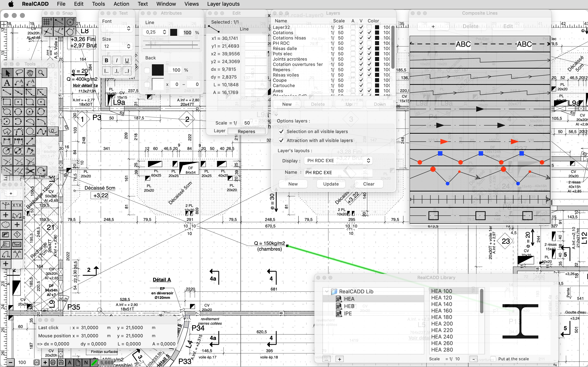
Task: Select the large A text tool
Action: coord(7,83)
